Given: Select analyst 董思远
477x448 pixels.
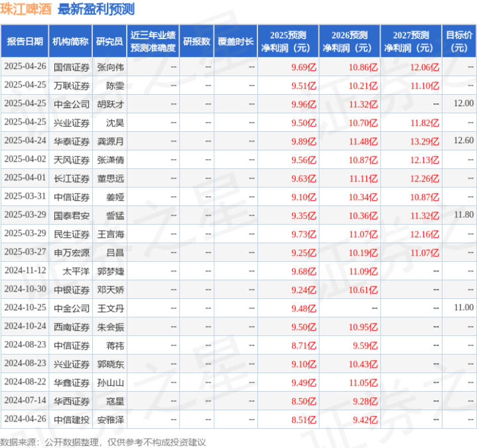Looking at the screenshot, I should click(x=110, y=179).
